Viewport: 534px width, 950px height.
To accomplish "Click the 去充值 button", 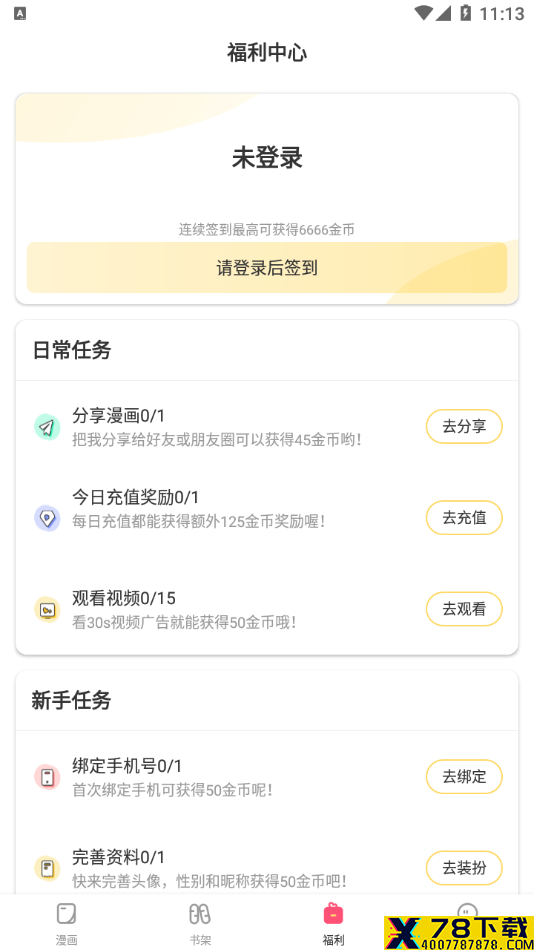I will pyautogui.click(x=464, y=517).
